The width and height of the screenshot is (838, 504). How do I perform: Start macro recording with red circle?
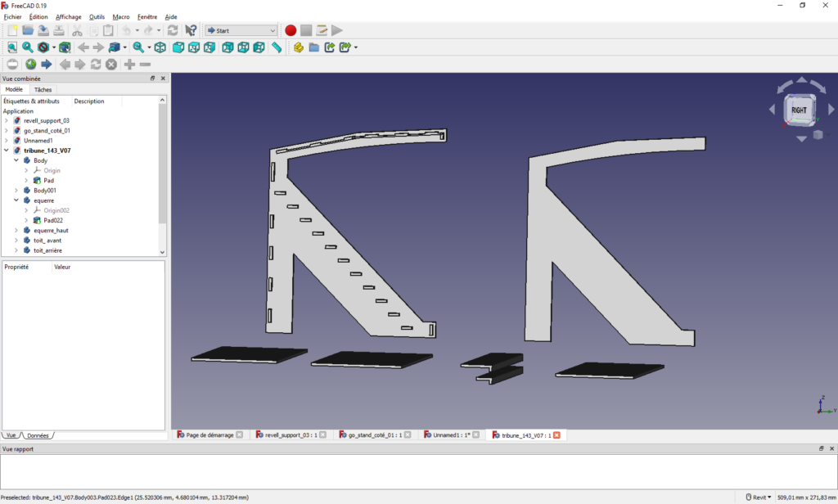(x=291, y=30)
